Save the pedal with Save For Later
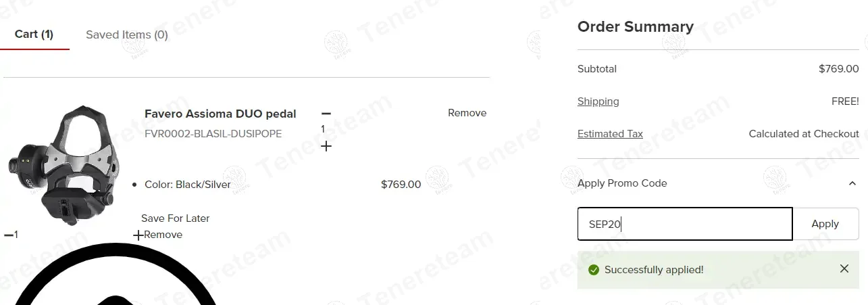 [176, 218]
